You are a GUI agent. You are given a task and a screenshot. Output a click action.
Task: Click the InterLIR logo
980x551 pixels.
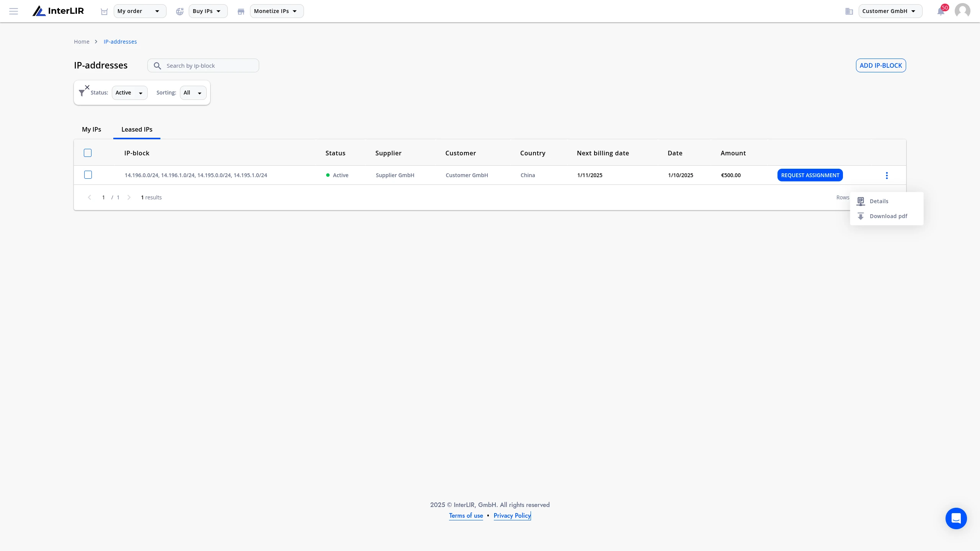58,11
